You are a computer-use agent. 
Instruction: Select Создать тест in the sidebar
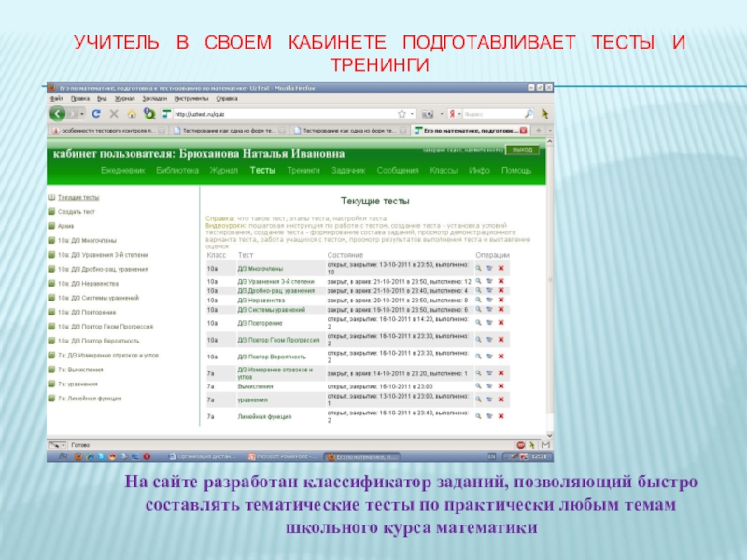(77, 212)
